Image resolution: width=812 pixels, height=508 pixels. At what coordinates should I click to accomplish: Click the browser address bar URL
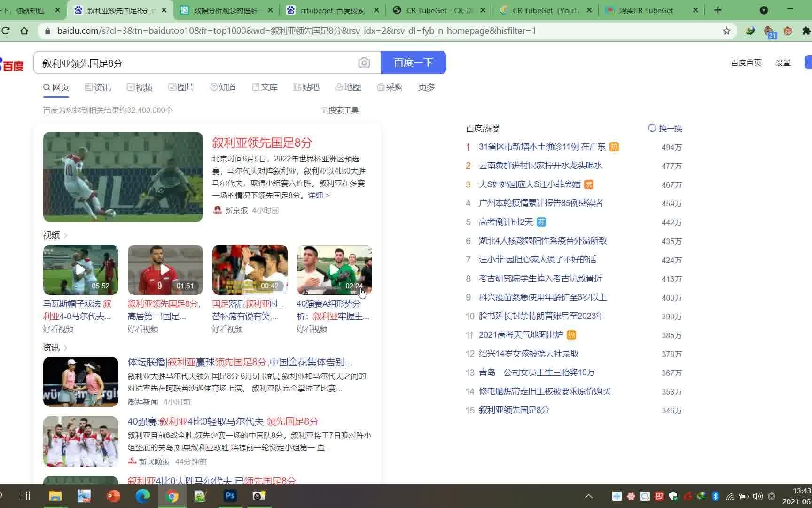pos(296,31)
